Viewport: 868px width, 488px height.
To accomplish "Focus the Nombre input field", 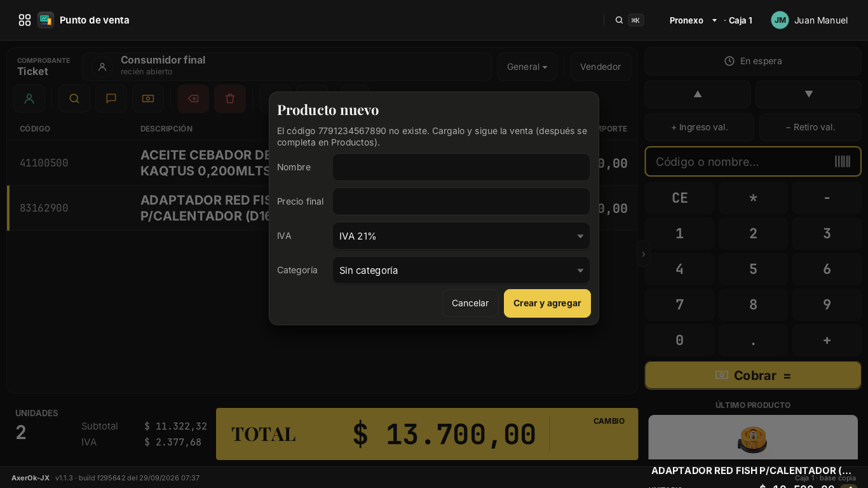I will pos(461,167).
